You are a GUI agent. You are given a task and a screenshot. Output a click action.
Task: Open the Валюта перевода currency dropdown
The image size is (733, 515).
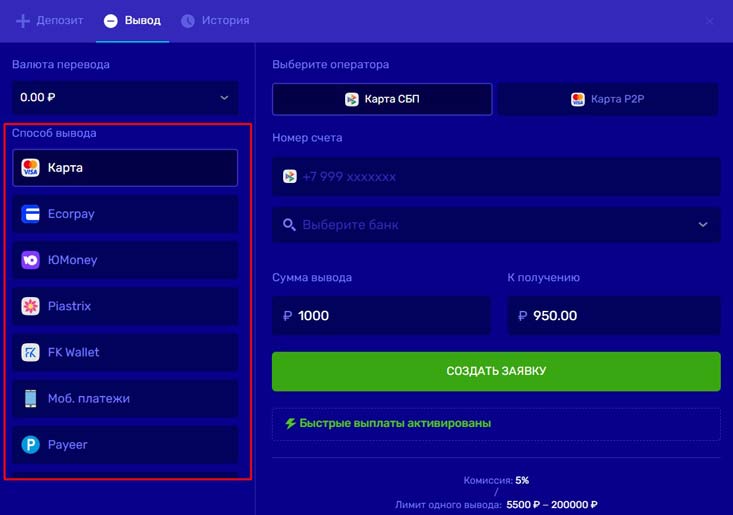tap(125, 97)
